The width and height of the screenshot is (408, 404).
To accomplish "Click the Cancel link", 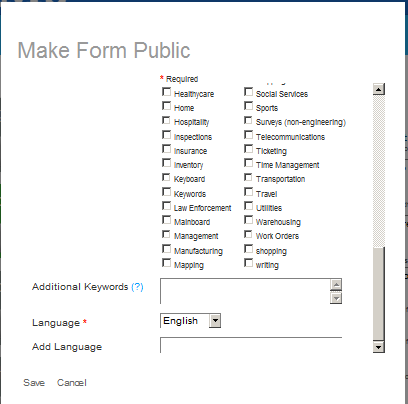I will pyautogui.click(x=72, y=383).
